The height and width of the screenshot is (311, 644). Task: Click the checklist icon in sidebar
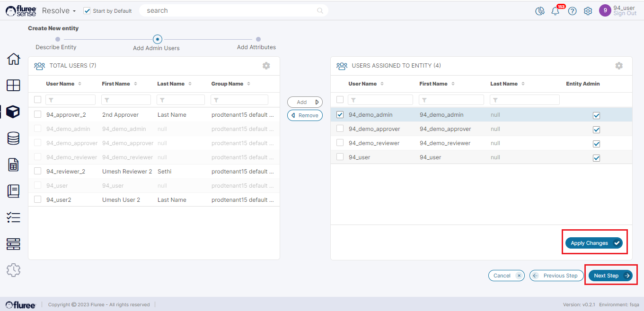(14, 217)
